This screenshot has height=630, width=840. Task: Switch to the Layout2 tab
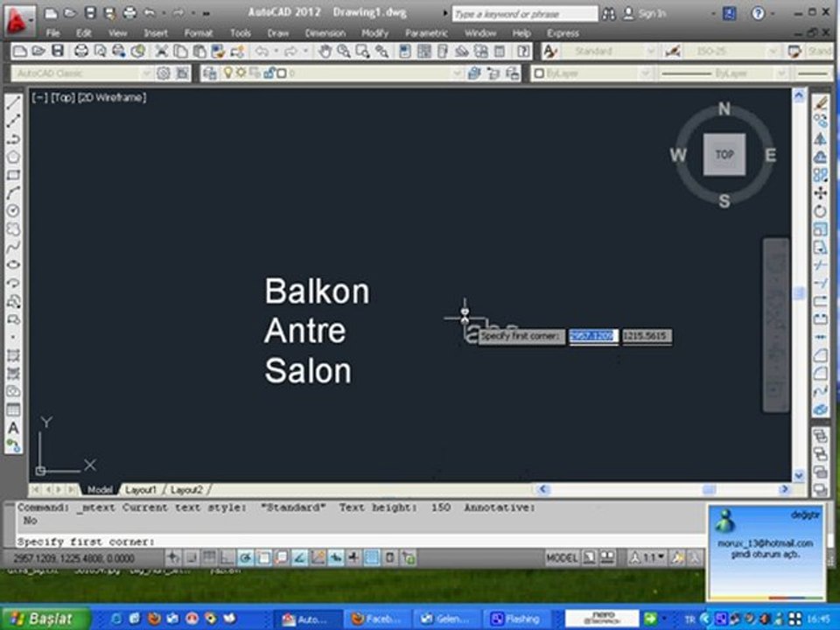tap(186, 490)
